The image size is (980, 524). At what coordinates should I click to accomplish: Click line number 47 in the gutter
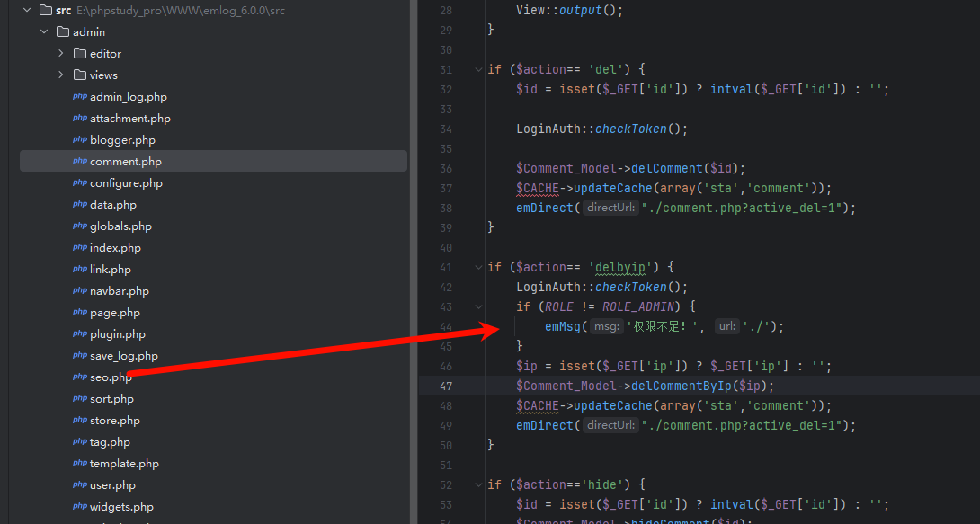447,386
